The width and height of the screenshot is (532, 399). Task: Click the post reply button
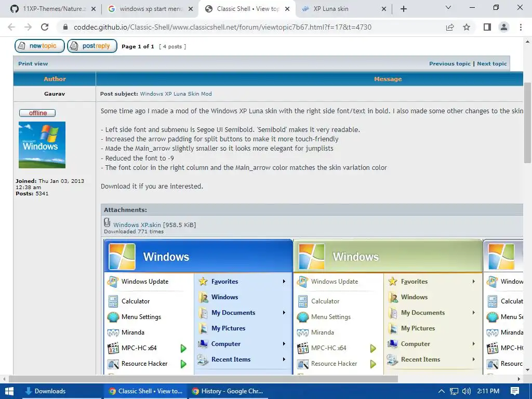point(92,46)
